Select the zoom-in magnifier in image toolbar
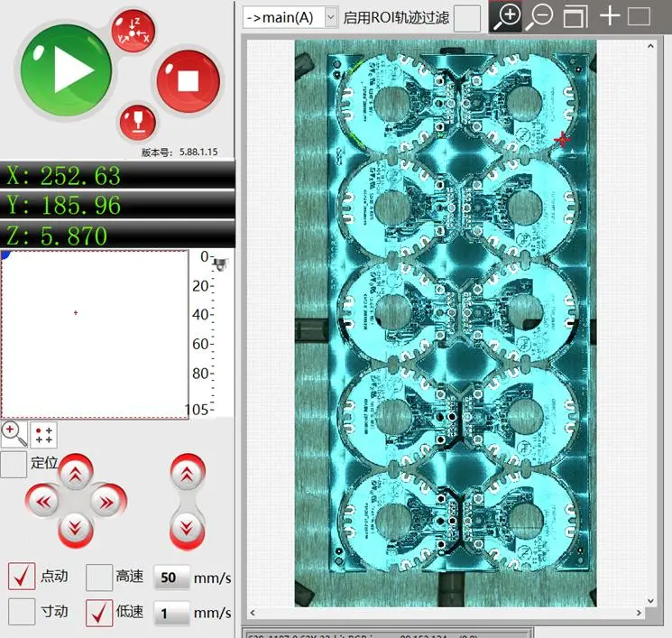Image resolution: width=672 pixels, height=638 pixels. (x=508, y=16)
